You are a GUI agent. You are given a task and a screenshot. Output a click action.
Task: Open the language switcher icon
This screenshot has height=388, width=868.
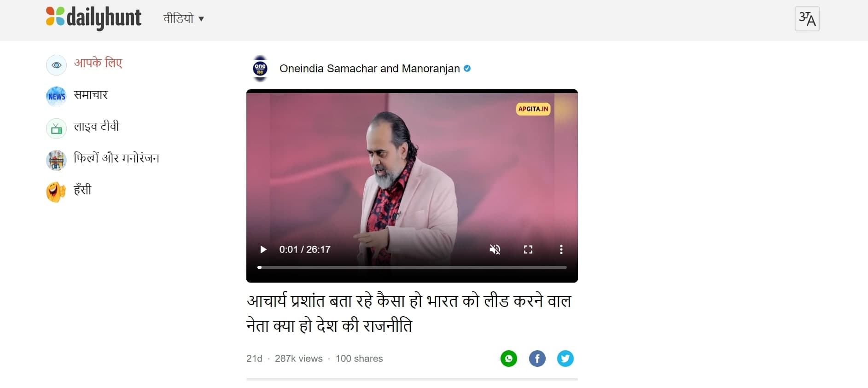click(x=807, y=19)
